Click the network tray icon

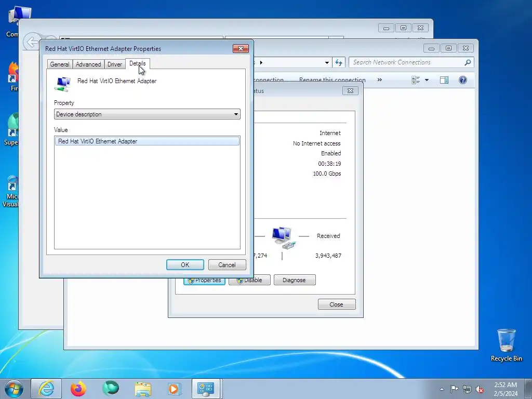pos(467,390)
